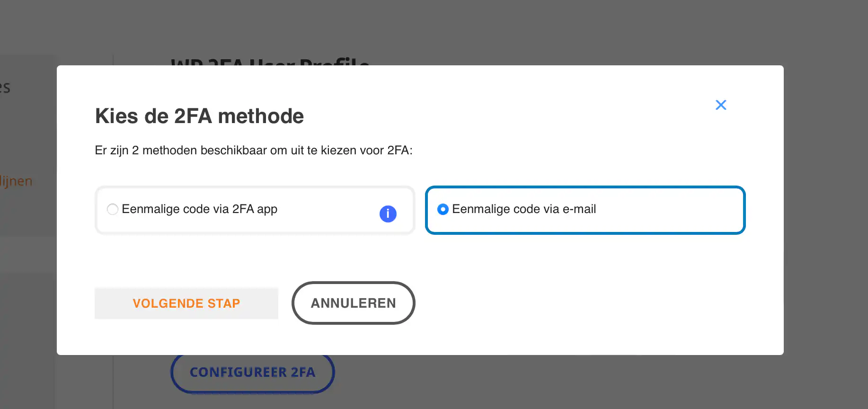The image size is (868, 409).
Task: Open the blue info icon for 2FA app
Action: [x=388, y=214]
